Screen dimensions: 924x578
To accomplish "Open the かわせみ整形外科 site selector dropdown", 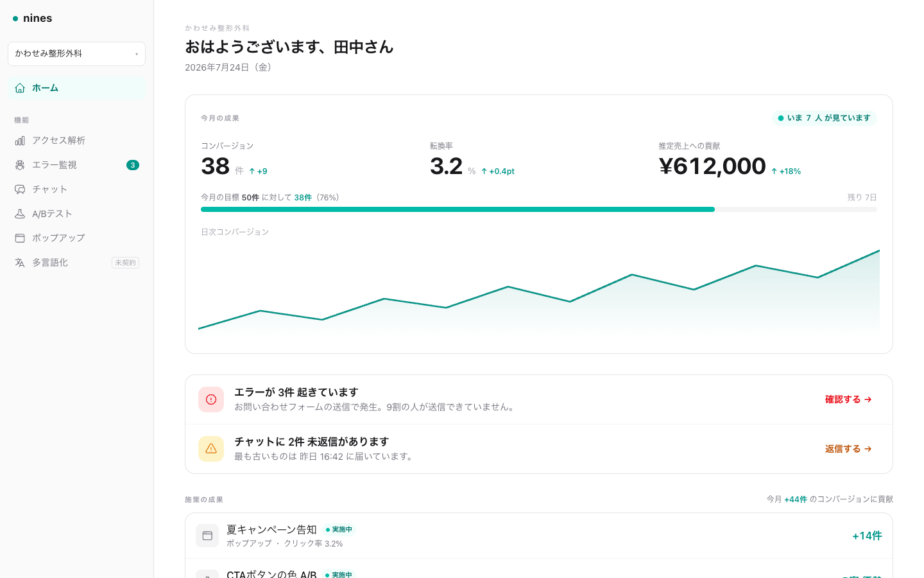I will (76, 54).
